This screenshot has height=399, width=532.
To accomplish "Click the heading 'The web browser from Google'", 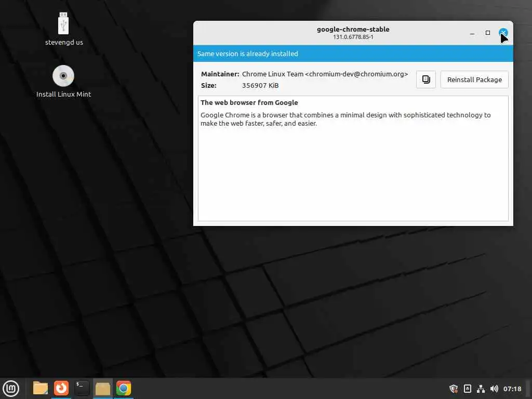I will [249, 102].
